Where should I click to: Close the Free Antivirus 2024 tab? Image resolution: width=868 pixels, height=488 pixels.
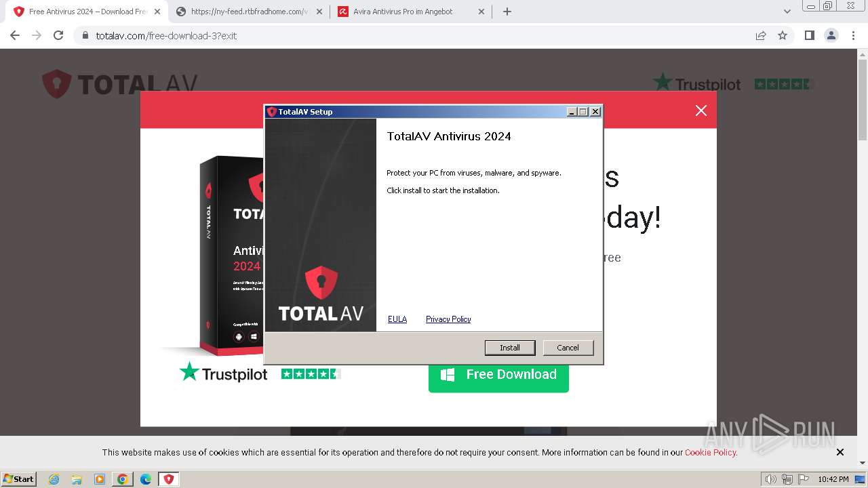click(157, 12)
